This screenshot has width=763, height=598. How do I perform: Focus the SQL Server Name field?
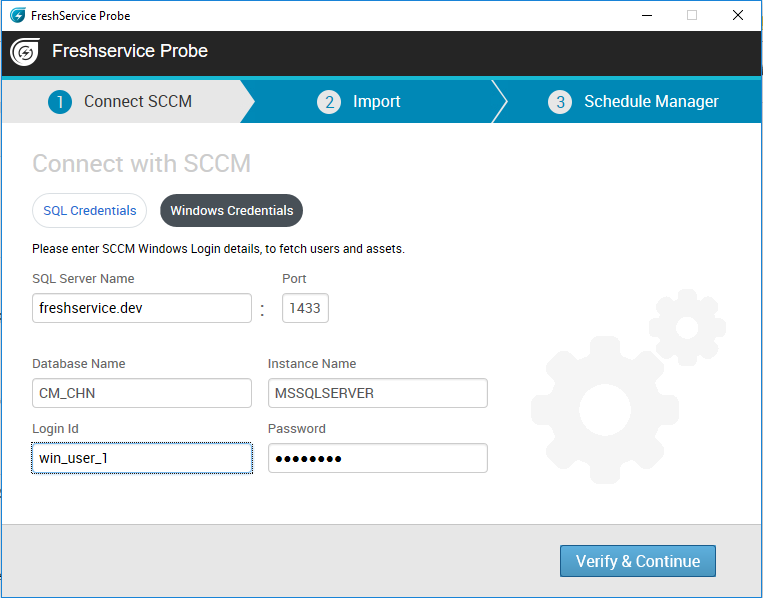(142, 308)
